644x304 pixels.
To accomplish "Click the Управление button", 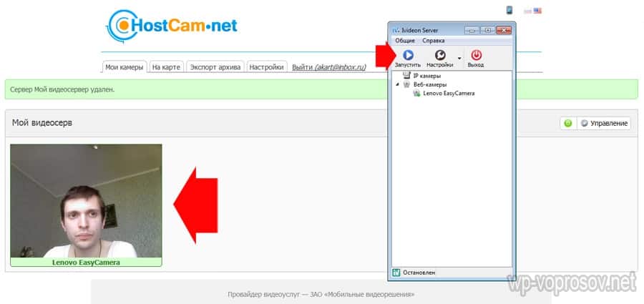I will pyautogui.click(x=605, y=123).
